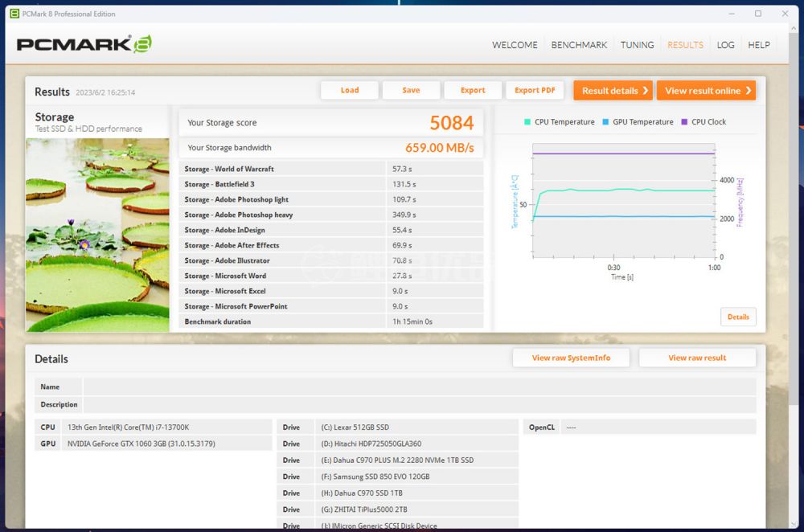Select the Microsoft PowerPoint row
804x532 pixels.
330,306
